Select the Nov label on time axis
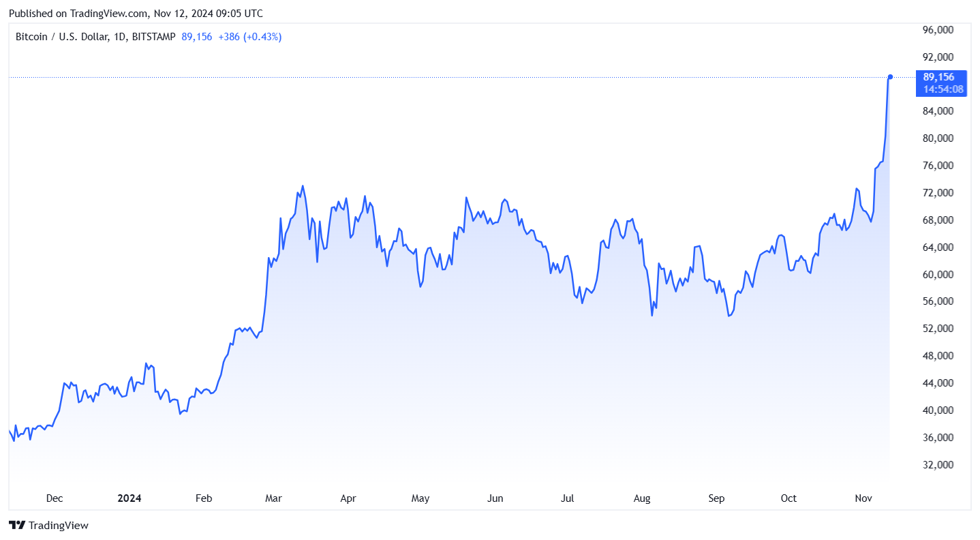Screen dimensions: 980x540 click(863, 498)
